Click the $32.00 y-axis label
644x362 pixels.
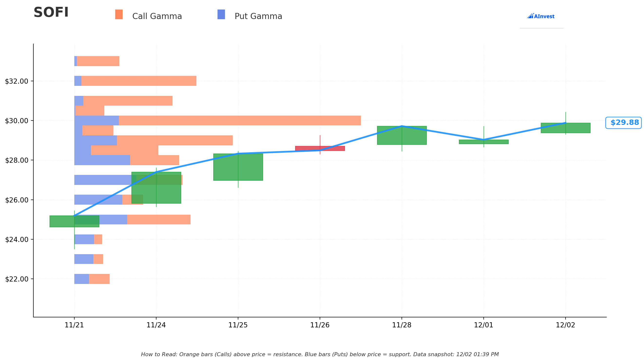pos(17,81)
